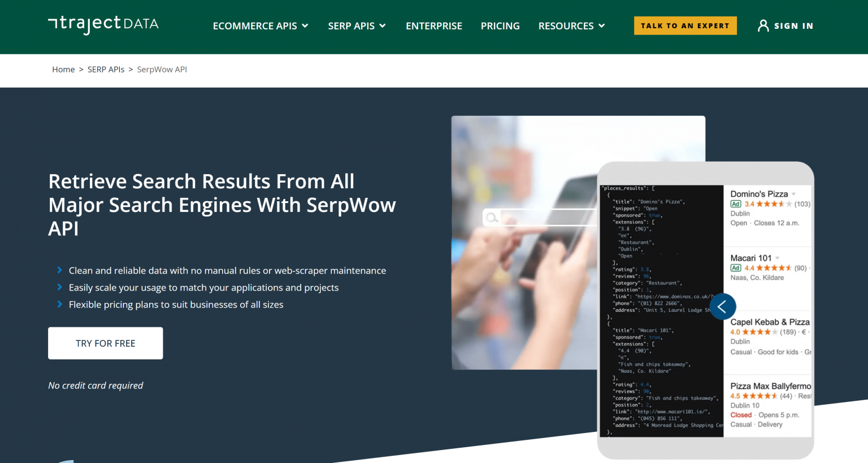
Task: Click SERP APIs in the breadcrumb trail
Action: pyautogui.click(x=106, y=69)
